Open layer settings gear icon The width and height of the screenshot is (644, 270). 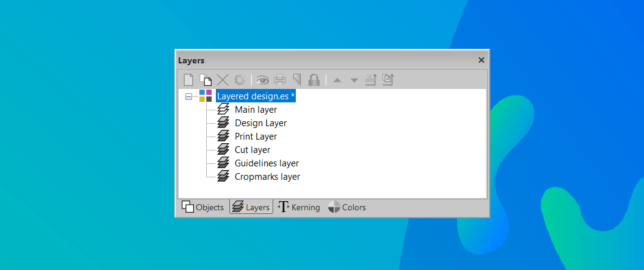(x=240, y=80)
